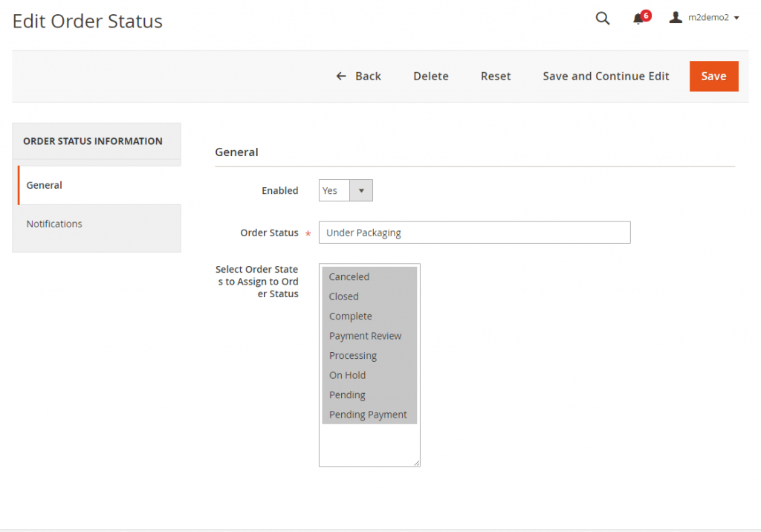The width and height of the screenshot is (761, 532).
Task: Select Pending Payment order state
Action: point(368,415)
